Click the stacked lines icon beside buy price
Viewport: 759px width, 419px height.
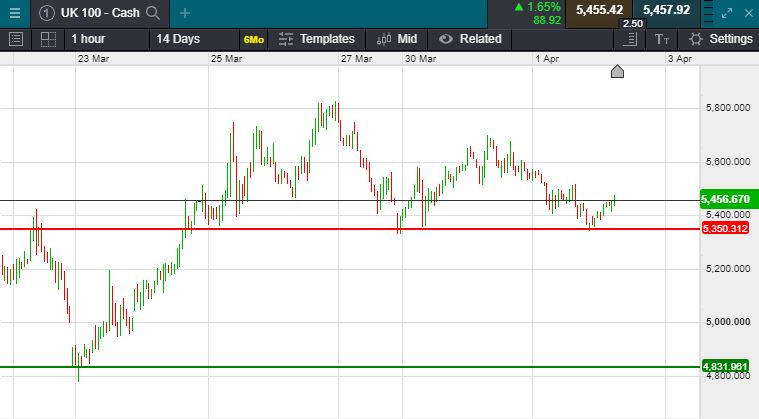(708, 13)
